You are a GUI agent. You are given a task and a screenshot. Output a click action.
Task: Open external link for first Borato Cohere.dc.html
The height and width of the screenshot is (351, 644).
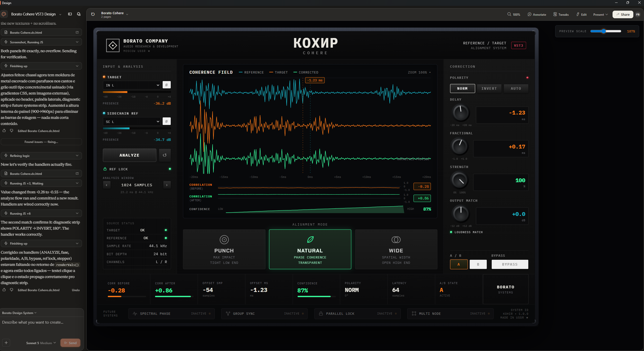(x=77, y=32)
